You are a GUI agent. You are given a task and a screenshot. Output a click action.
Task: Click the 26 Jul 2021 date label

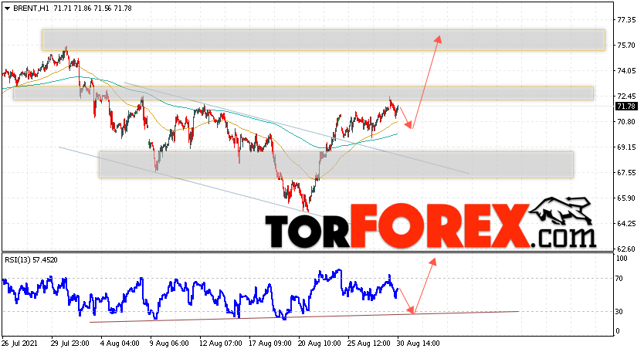point(19,343)
